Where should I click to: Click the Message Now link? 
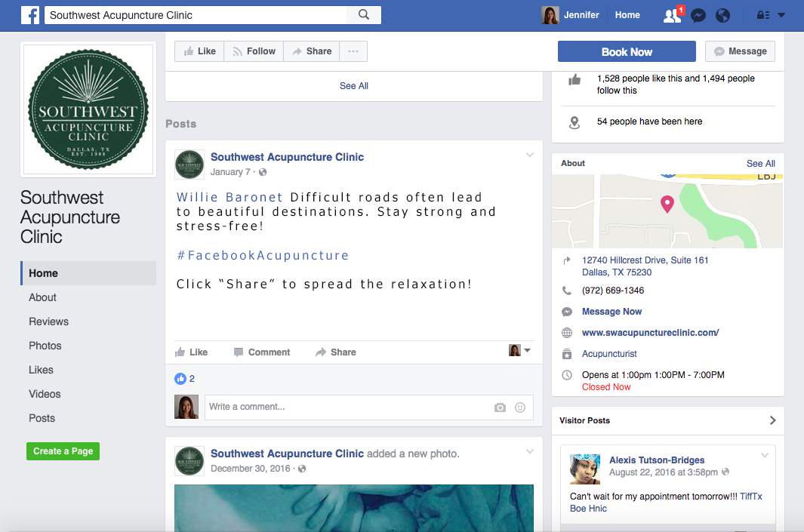pos(611,312)
